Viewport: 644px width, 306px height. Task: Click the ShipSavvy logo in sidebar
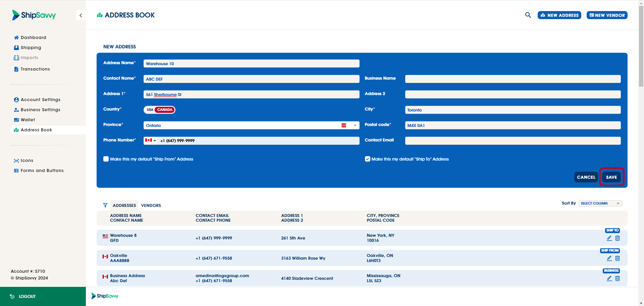tap(34, 15)
